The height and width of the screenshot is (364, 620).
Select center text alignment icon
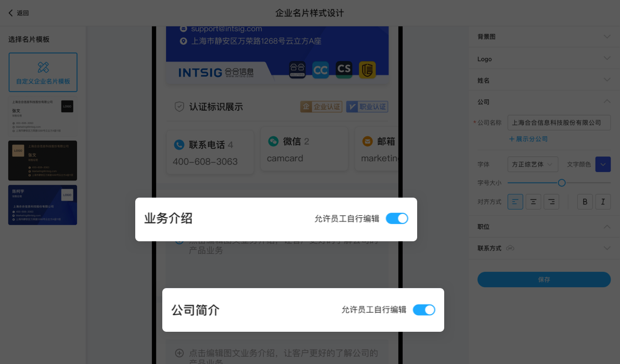click(533, 202)
